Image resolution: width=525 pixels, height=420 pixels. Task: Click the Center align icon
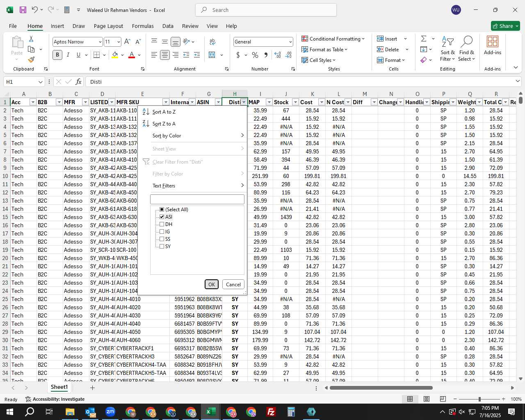pyautogui.click(x=165, y=55)
